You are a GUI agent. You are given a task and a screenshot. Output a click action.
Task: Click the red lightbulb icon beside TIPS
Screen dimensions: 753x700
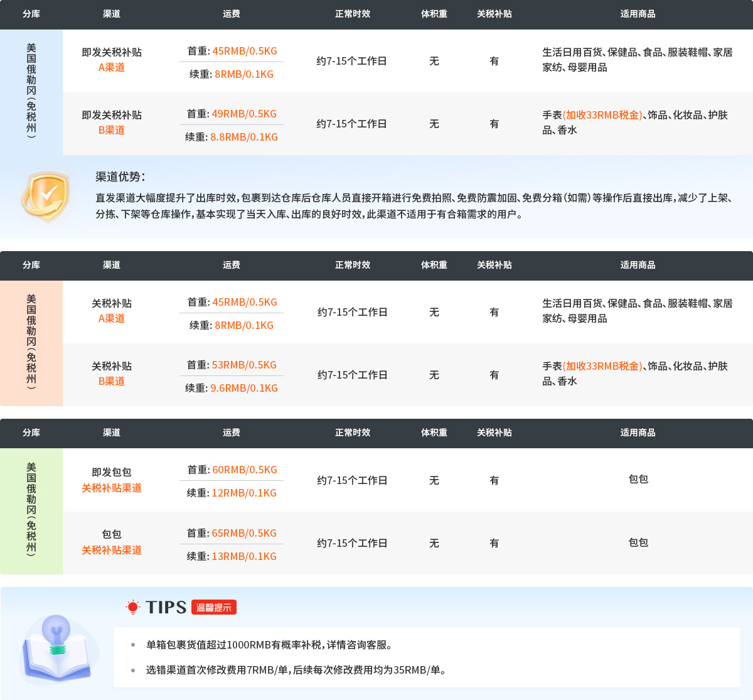point(132,607)
